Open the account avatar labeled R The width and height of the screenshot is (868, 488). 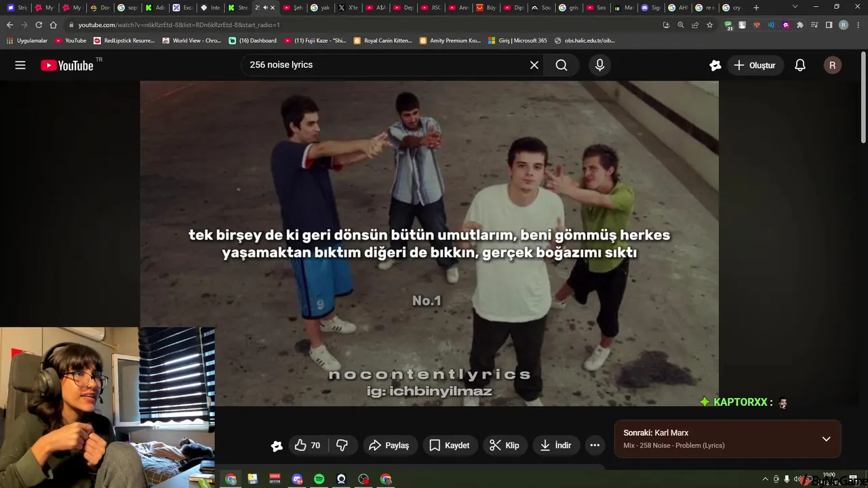pos(833,65)
